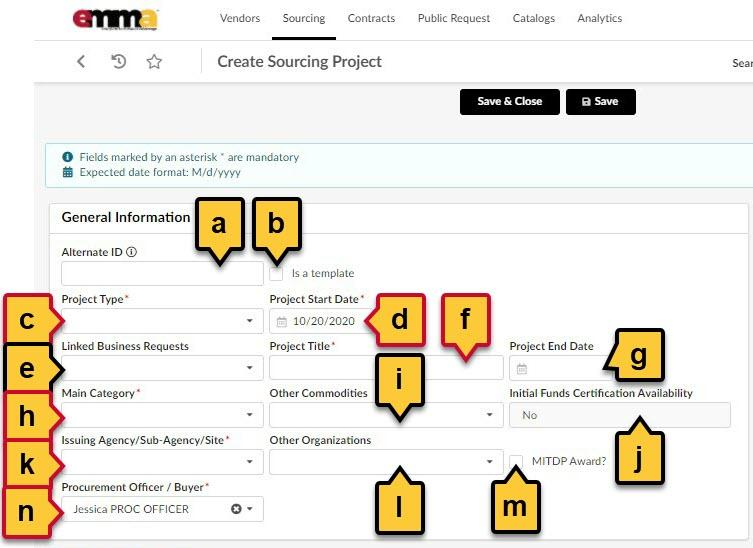Click the Initial Funds Certification Availability field
753x548 pixels.
[x=619, y=415]
